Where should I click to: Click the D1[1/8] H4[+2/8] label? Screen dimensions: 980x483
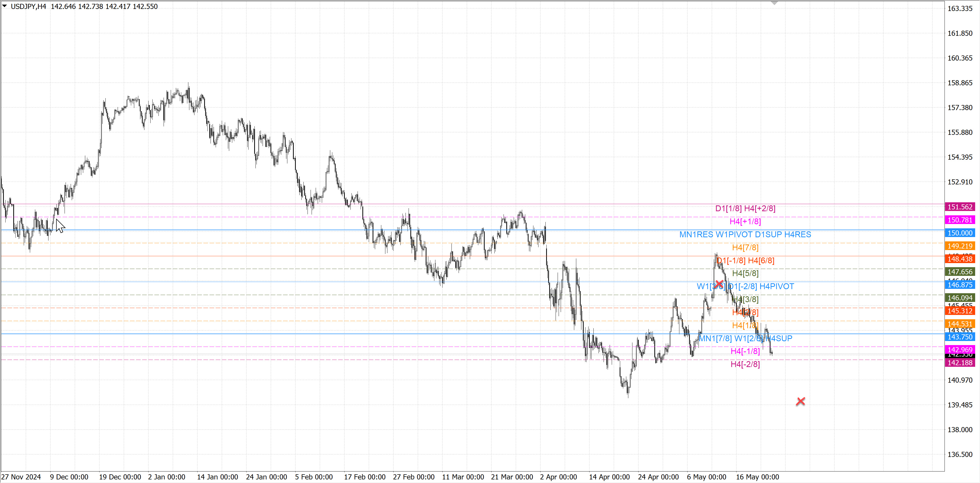click(745, 208)
